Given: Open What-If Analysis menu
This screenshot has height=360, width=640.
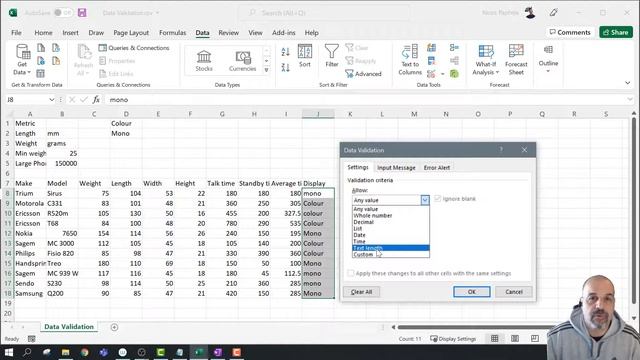Looking at the screenshot, I should [485, 60].
